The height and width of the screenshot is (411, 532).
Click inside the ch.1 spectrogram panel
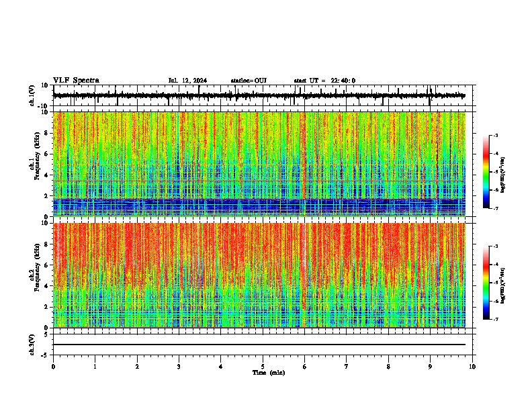[x=259, y=164]
